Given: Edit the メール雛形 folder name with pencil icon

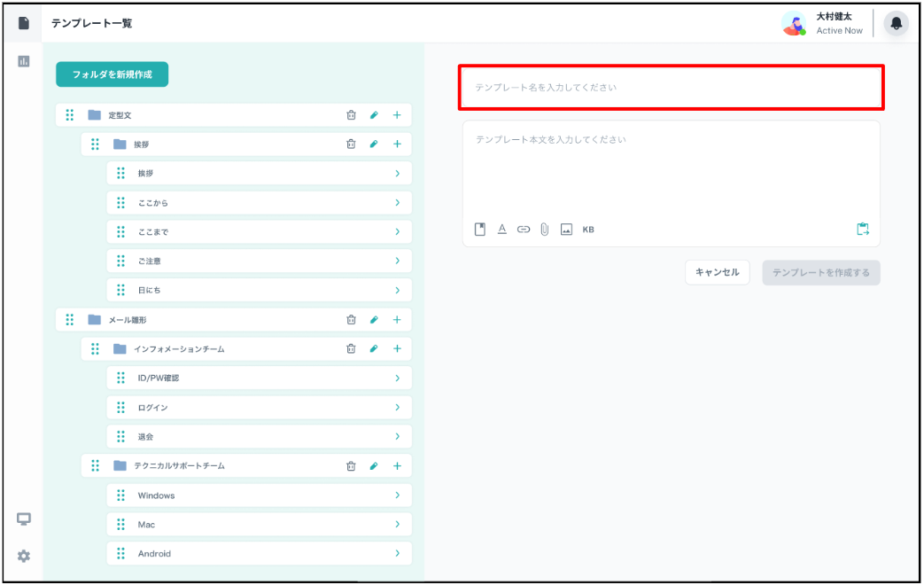Looking at the screenshot, I should 374,320.
